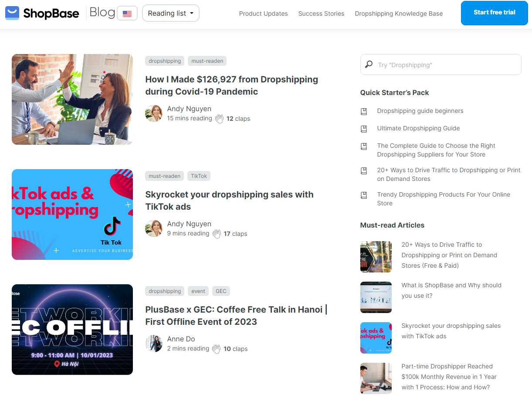The width and height of the screenshot is (532, 395).
Task: Select the US flag language button
Action: tap(127, 14)
